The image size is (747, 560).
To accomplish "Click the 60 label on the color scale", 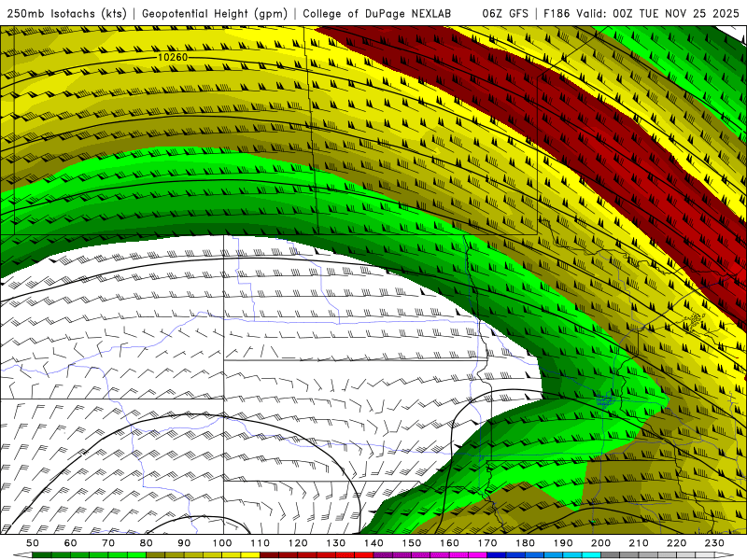I will [x=71, y=543].
